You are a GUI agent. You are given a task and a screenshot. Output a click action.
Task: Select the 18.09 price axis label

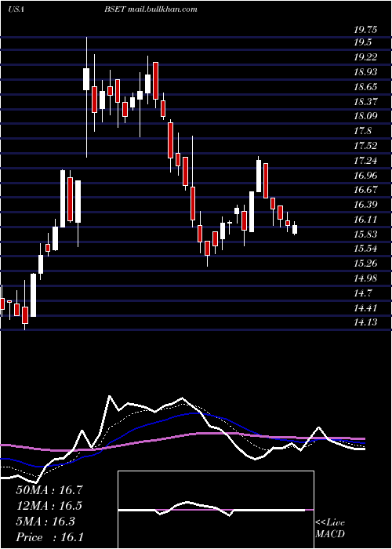(x=365, y=116)
